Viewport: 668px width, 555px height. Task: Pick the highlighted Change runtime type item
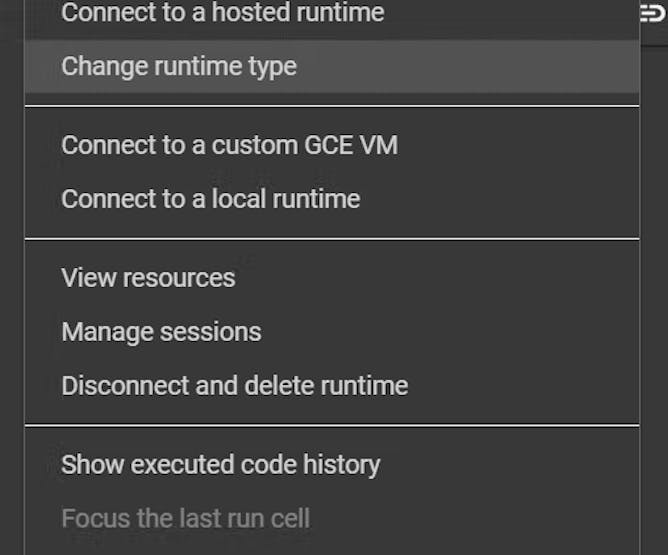pyautogui.click(x=179, y=67)
